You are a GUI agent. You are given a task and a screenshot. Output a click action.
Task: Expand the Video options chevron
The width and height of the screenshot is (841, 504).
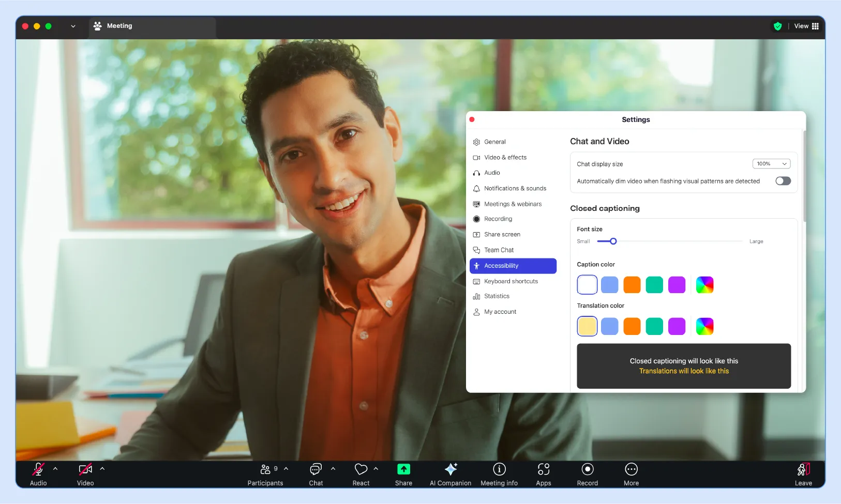(102, 469)
